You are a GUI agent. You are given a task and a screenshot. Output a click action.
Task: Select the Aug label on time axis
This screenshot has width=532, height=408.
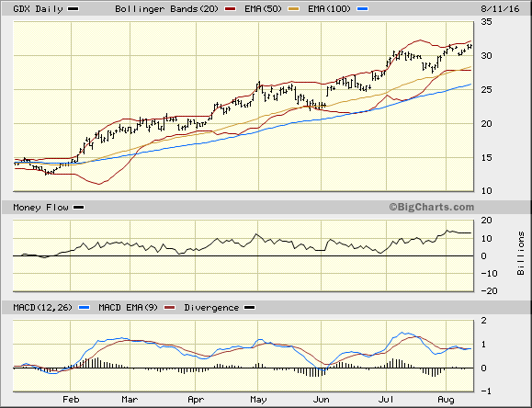click(446, 400)
